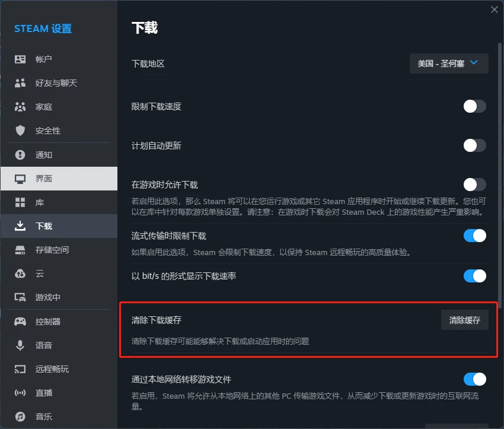Open the 帐户 settings page
The image size is (504, 429).
point(59,59)
